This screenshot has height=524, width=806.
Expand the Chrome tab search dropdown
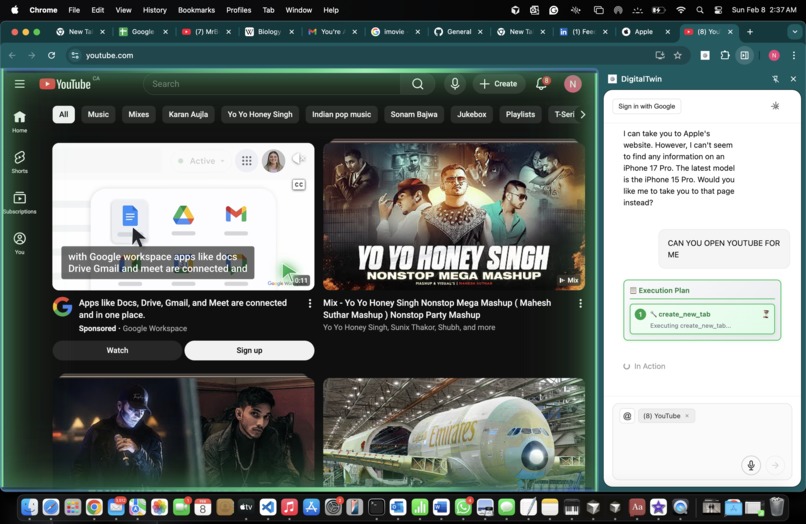tap(794, 31)
